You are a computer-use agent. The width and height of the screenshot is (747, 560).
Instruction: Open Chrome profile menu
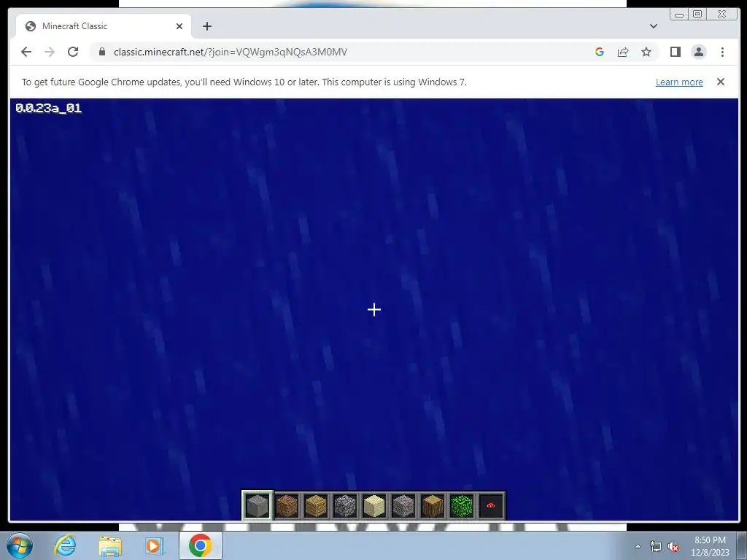tap(698, 52)
